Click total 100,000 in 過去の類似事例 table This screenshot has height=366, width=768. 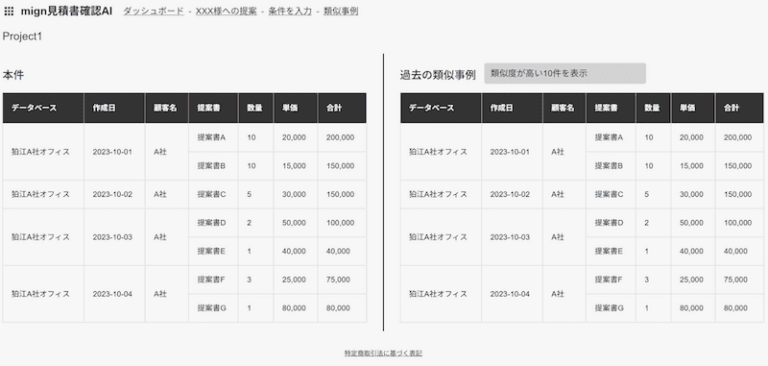(x=738, y=223)
